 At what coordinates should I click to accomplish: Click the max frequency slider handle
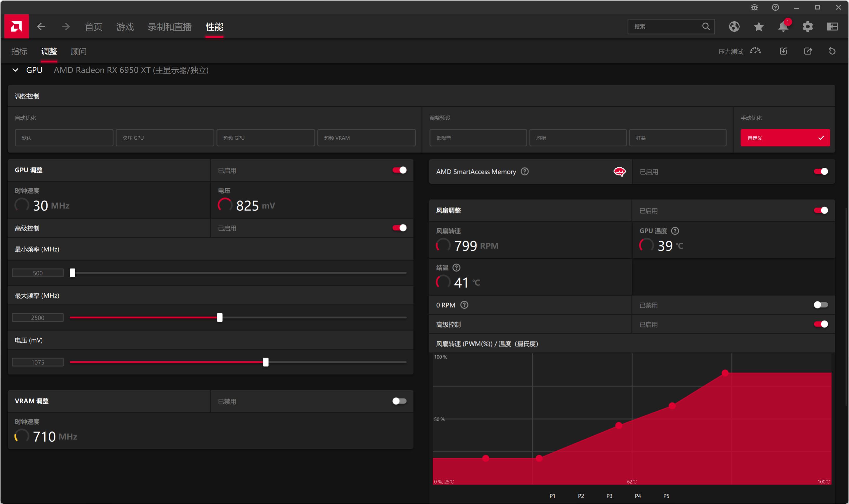[220, 318]
